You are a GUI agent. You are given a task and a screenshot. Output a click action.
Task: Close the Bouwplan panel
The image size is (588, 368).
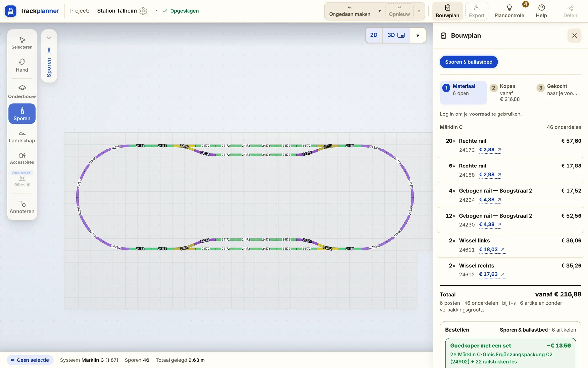[574, 36]
